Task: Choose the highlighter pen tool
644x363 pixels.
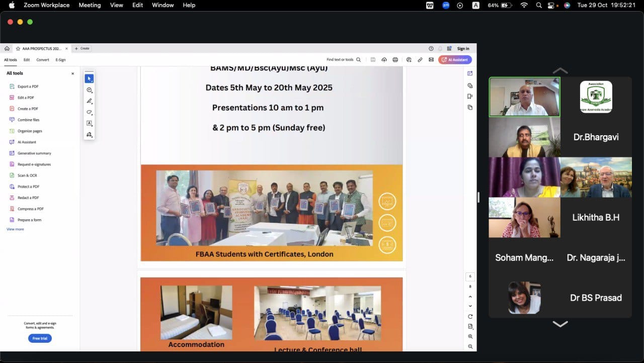Action: 89,101
